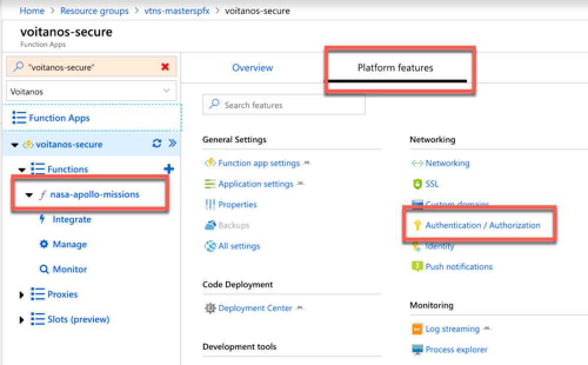The image size is (588, 365).
Task: Collapse the voitanos-secure tree node arrow
Action: [15, 145]
